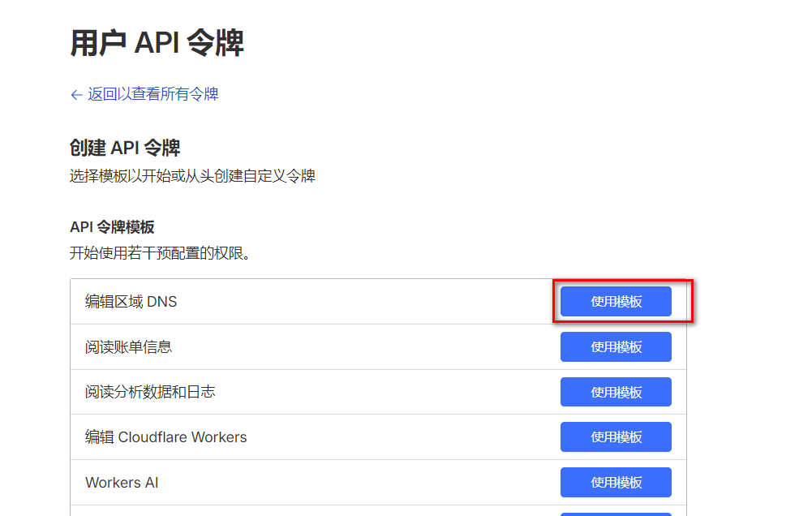This screenshot has width=812, height=516.
Task: Select the 编辑 Cloudflare Workers label text
Action: coord(165,437)
